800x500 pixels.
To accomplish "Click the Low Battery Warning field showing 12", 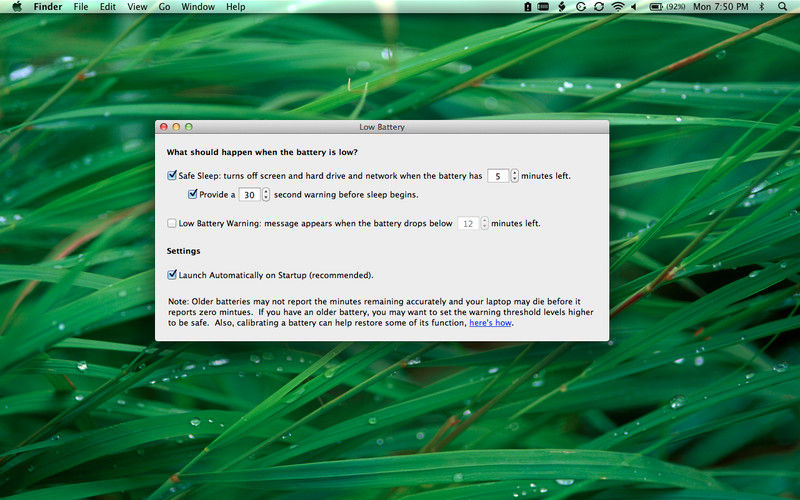I will [x=468, y=223].
